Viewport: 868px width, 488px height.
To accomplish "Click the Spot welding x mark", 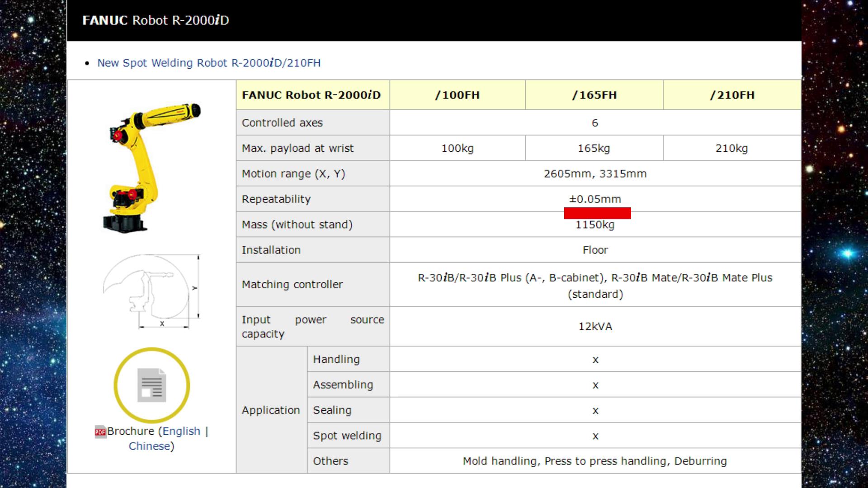I will point(595,436).
